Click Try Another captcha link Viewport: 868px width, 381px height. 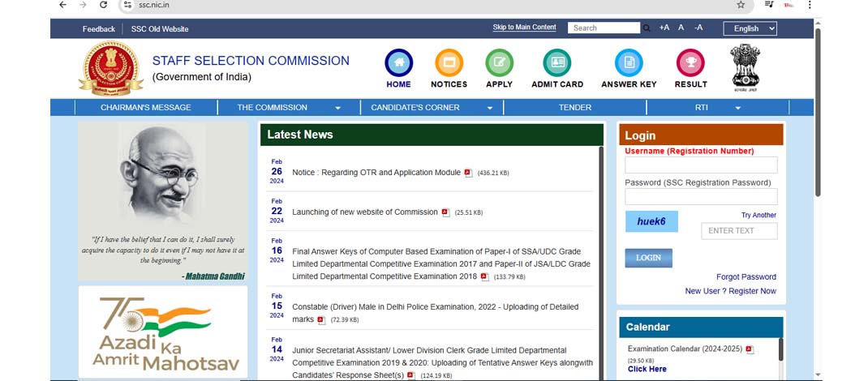(759, 215)
